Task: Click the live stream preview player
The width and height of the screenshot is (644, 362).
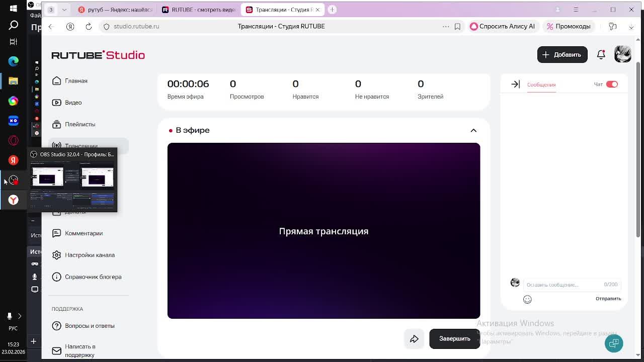Action: pos(324,231)
